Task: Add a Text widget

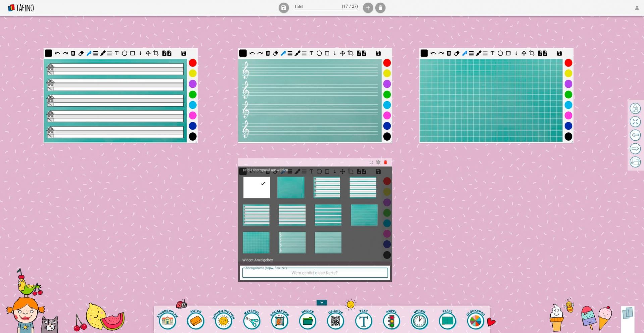Action: 364,321
